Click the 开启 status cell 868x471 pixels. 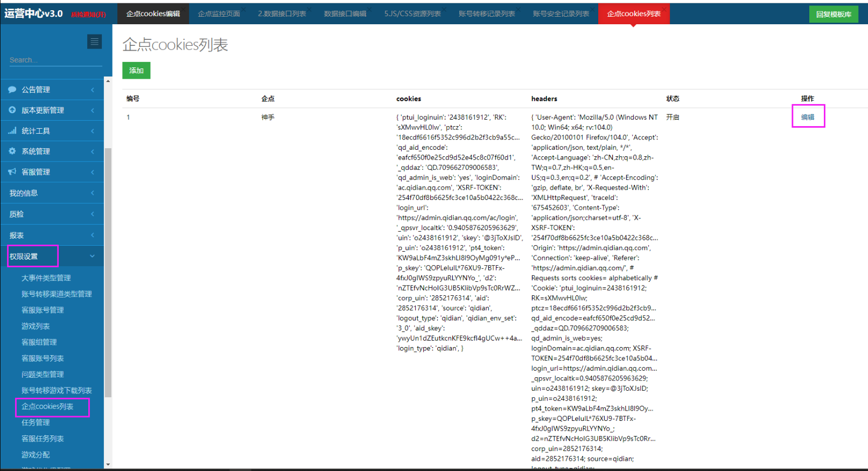[x=673, y=117]
